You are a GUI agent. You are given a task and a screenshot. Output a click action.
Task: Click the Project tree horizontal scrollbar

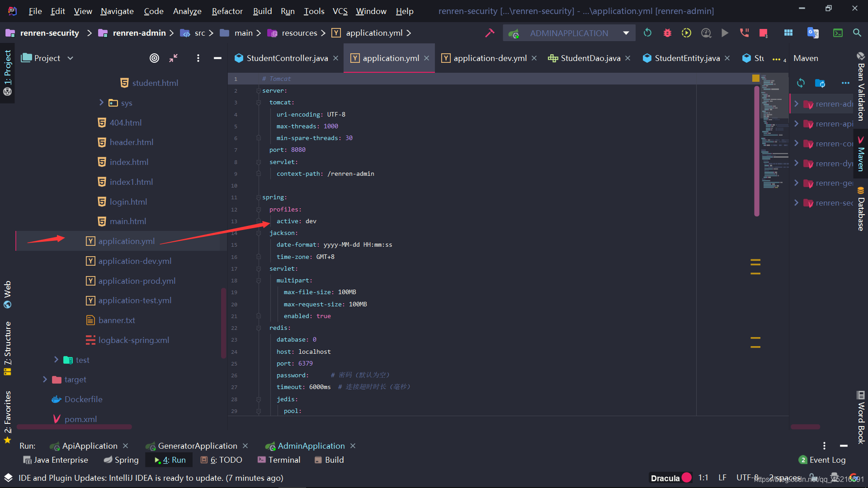[75, 427]
